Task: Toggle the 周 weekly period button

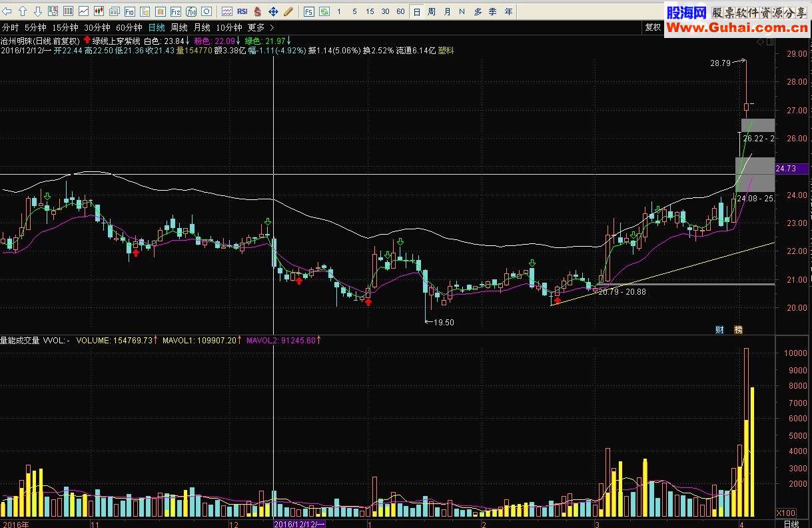Action: [432, 11]
